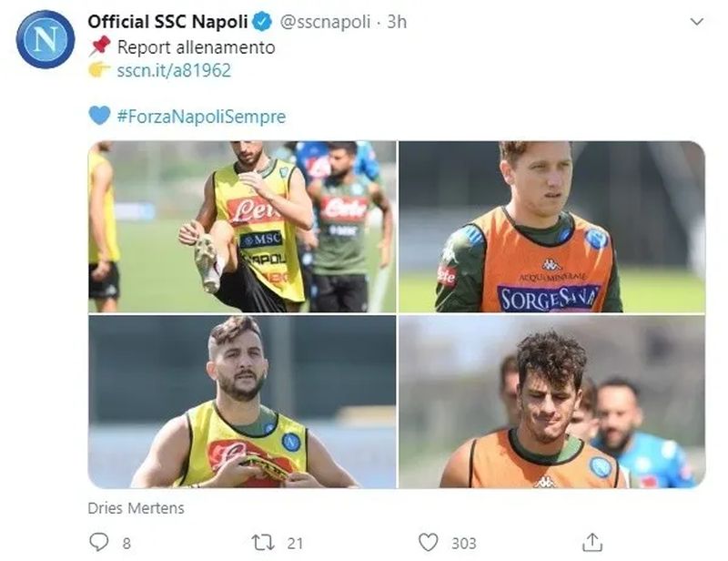
Task: Open the sscn.it/a81962 link
Action: tap(174, 70)
